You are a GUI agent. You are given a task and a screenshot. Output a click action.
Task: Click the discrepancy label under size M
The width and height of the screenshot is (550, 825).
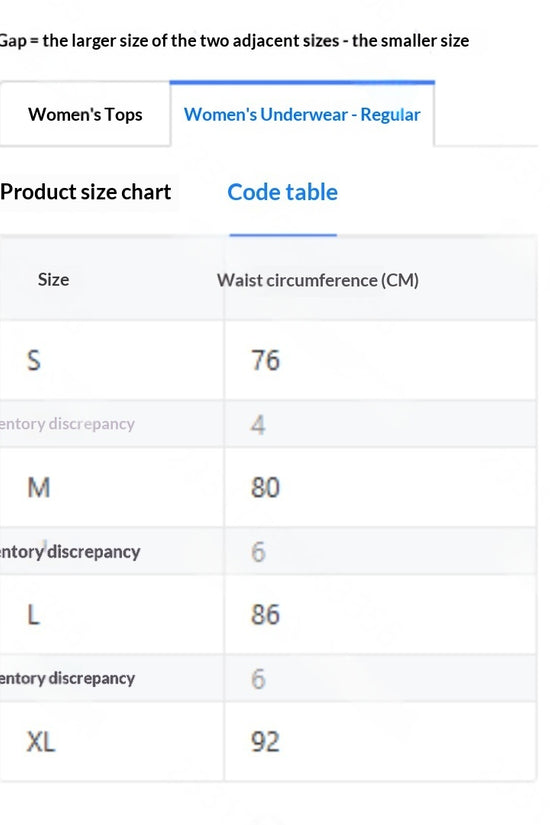[70, 551]
